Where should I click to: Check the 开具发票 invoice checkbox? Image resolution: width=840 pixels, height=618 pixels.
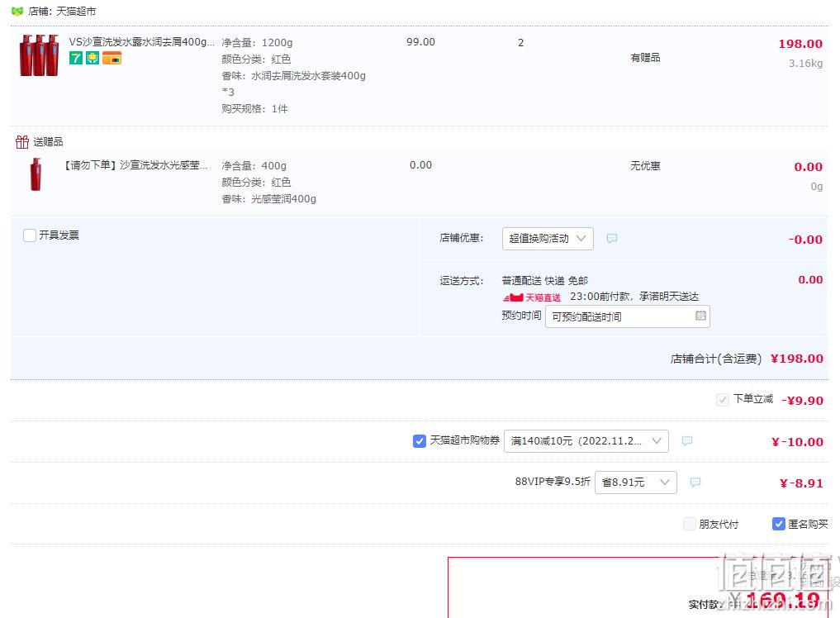coord(30,235)
